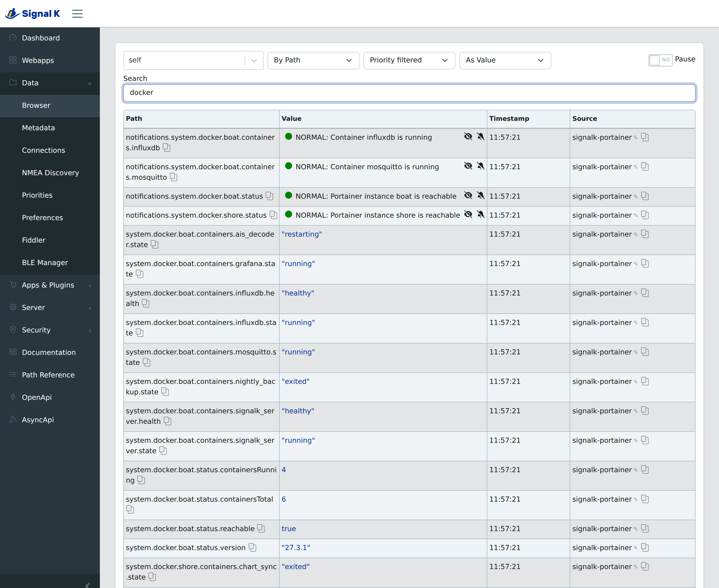Copy path notifications.system.docker.boat.containers.influxdb
The width and height of the screenshot is (719, 588).
[x=166, y=148]
